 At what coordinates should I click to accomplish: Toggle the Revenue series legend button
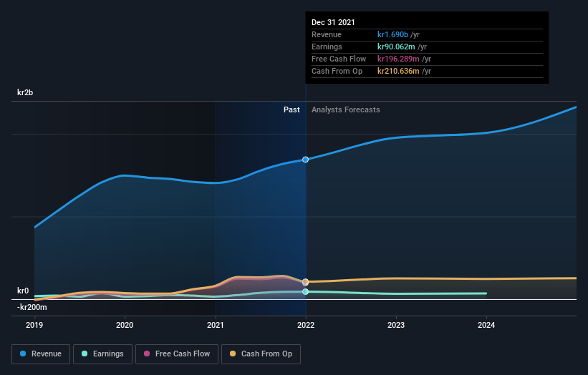(x=41, y=354)
